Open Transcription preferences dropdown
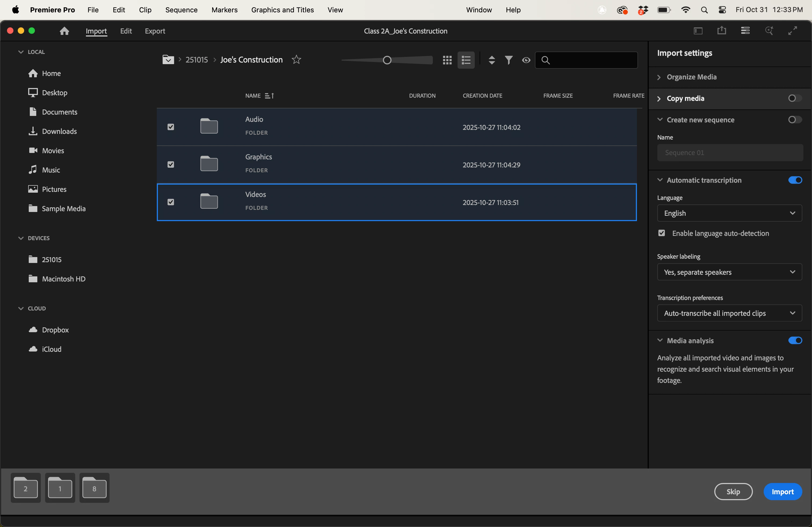 pyautogui.click(x=729, y=313)
